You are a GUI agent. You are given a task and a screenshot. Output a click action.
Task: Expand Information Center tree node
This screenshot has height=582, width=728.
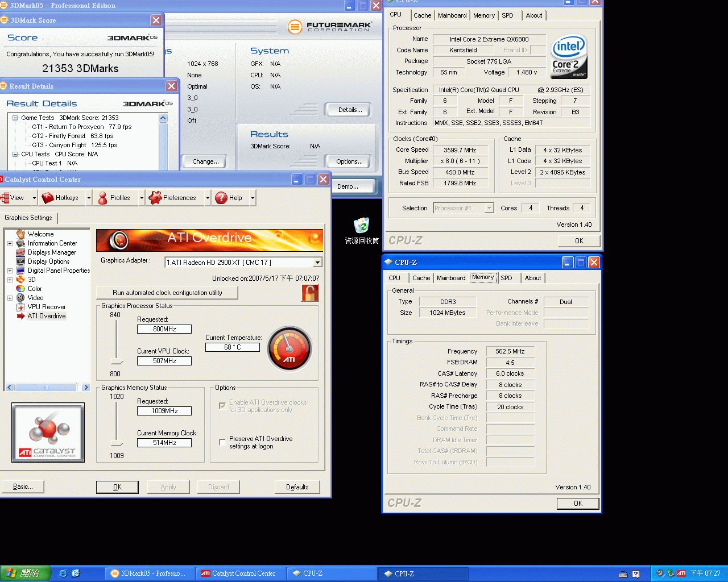pos(10,243)
